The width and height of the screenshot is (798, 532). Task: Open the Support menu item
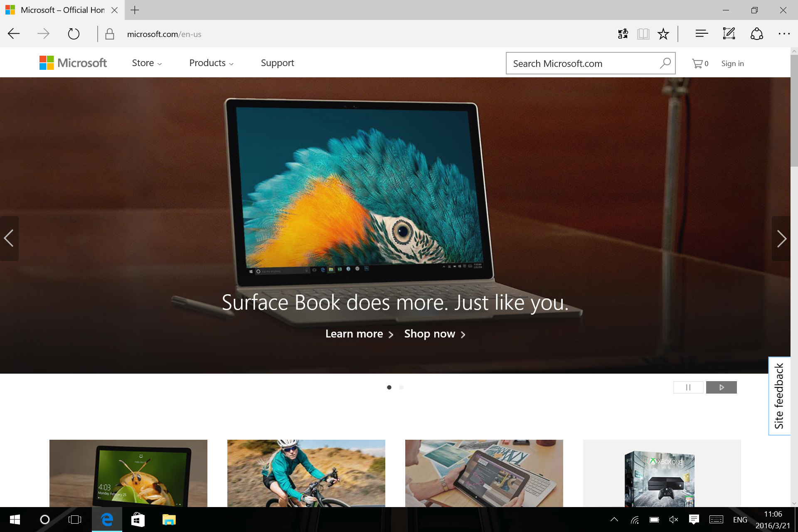click(277, 63)
